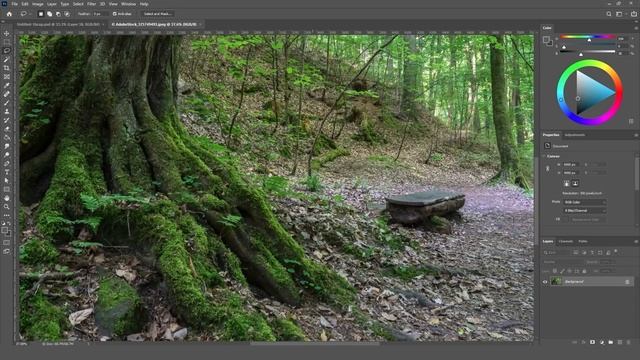This screenshot has width=640, height=360.
Task: Add layer mask icon in Layers panel
Action: 592,342
